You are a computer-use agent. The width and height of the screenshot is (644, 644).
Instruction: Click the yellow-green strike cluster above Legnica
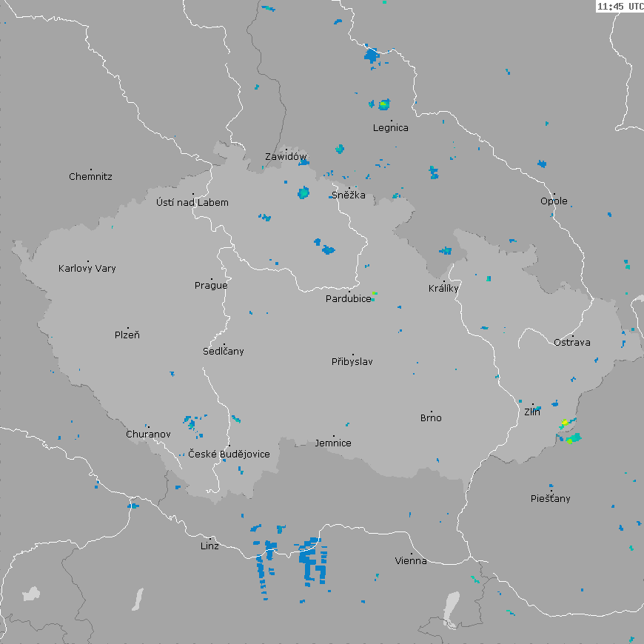click(383, 104)
